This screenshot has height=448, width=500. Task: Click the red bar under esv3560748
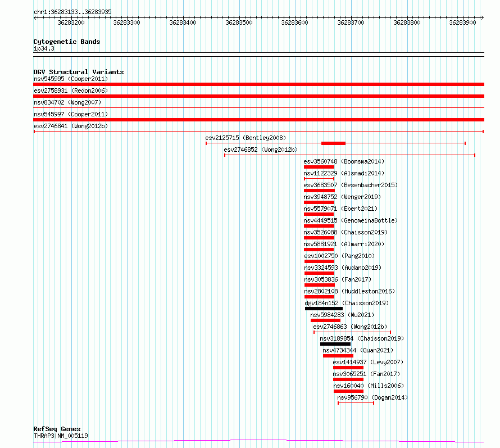(319, 167)
